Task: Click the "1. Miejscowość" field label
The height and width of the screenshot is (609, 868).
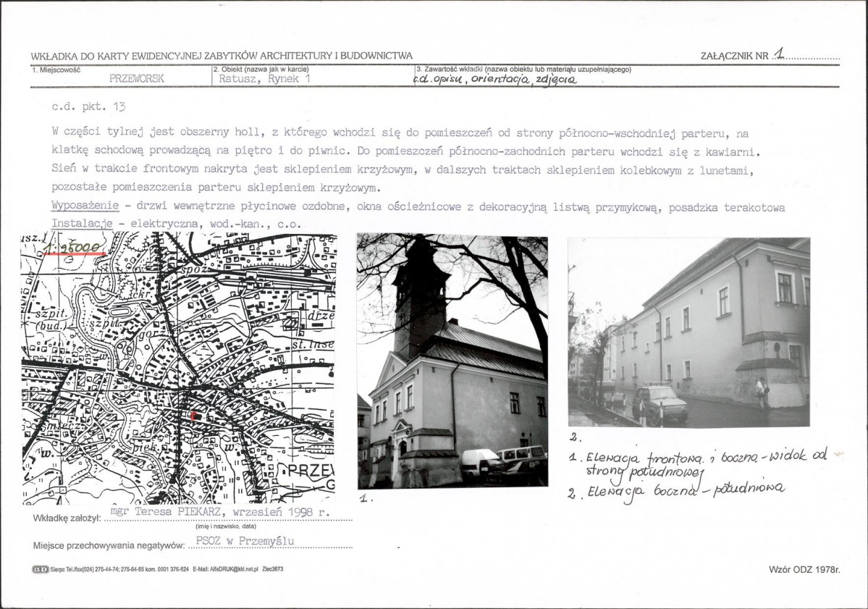Action: tap(56, 70)
